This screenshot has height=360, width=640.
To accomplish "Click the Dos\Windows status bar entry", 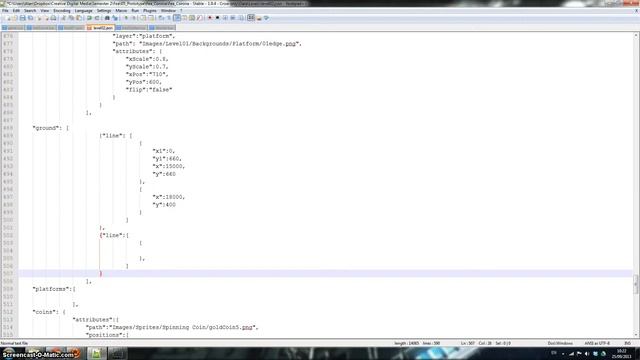I will click(x=560, y=343).
